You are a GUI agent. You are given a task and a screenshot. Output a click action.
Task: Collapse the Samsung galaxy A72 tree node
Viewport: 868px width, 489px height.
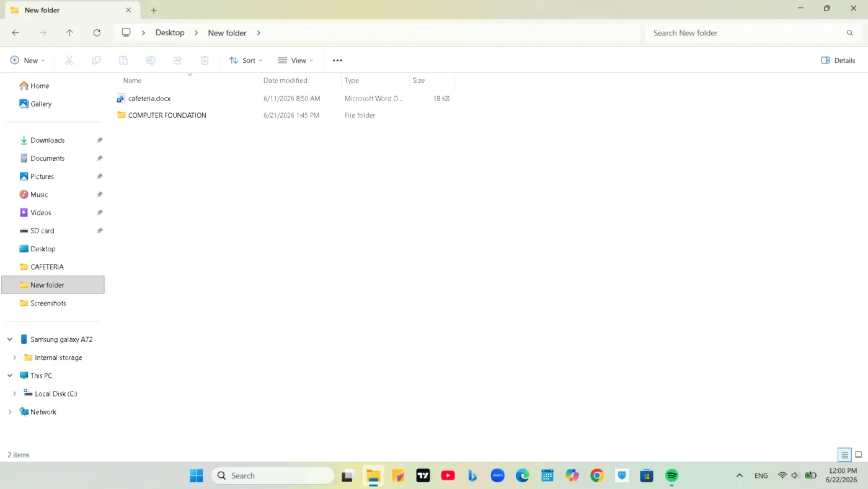(x=10, y=339)
